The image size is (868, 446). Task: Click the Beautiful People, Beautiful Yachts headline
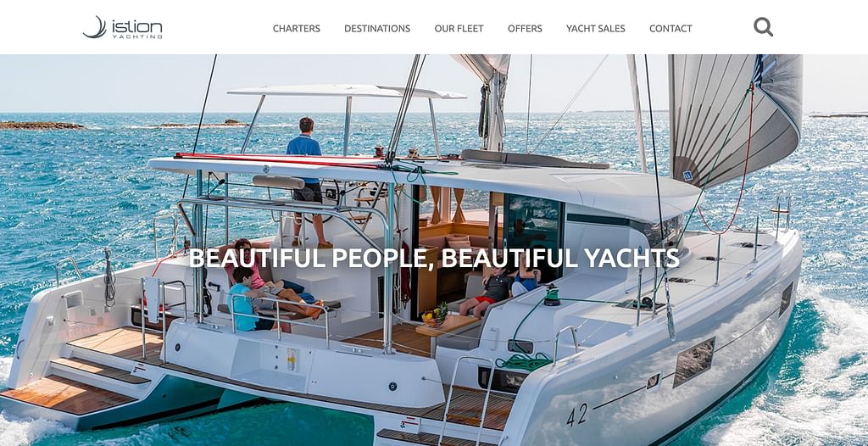[434, 258]
